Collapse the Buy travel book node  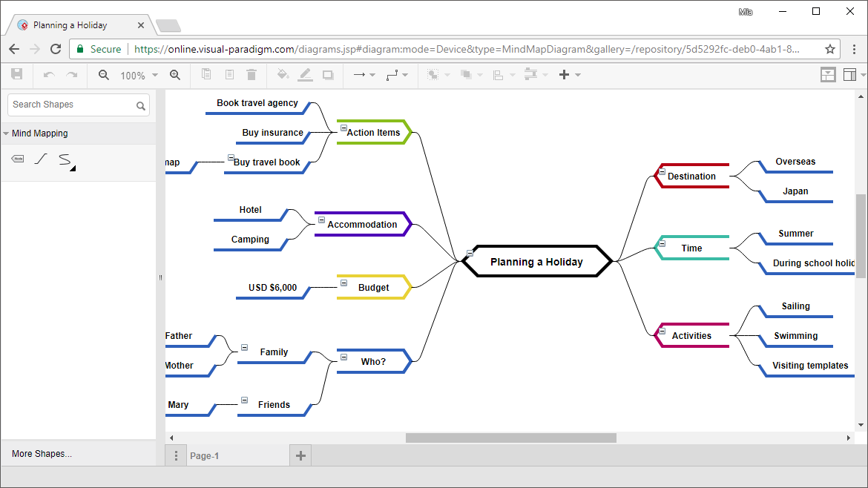point(231,158)
